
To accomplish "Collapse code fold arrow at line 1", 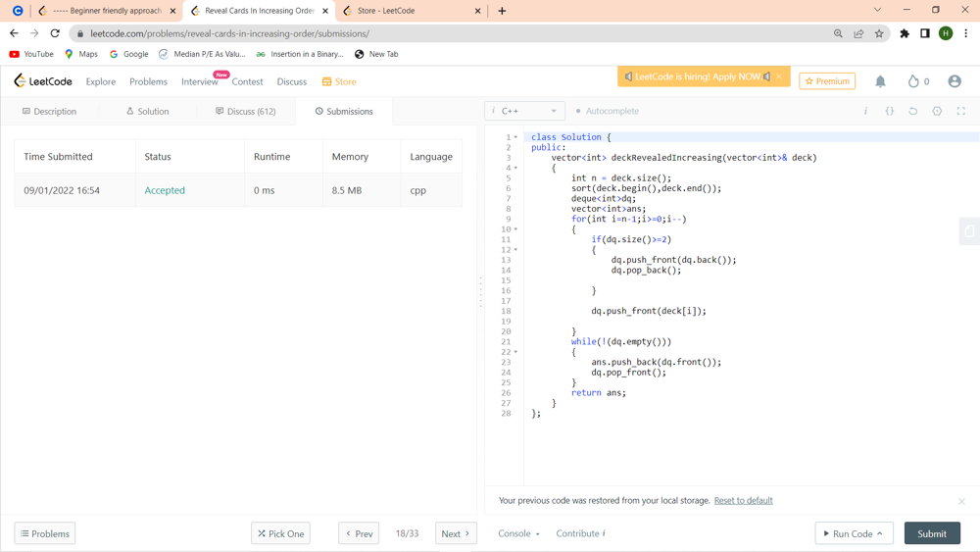I will pyautogui.click(x=516, y=137).
